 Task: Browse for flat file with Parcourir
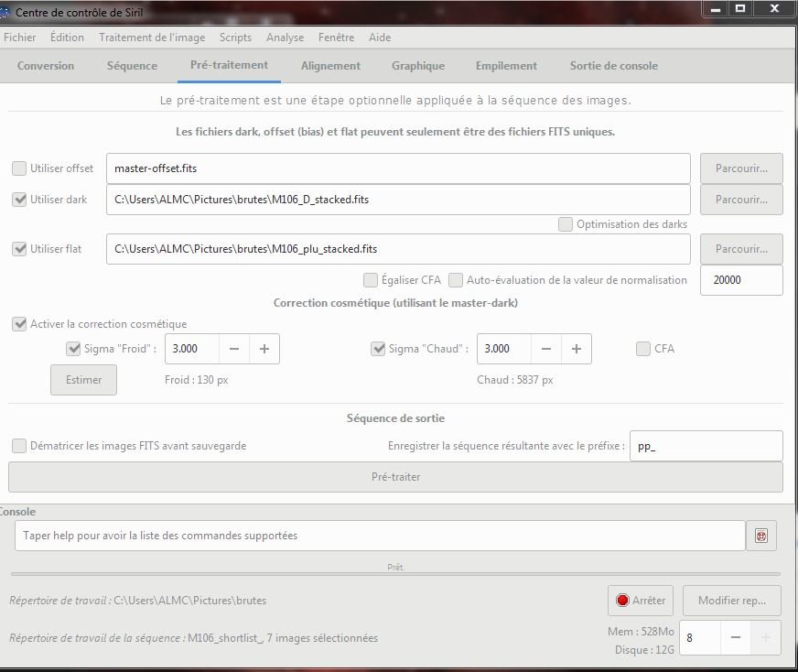pos(741,249)
